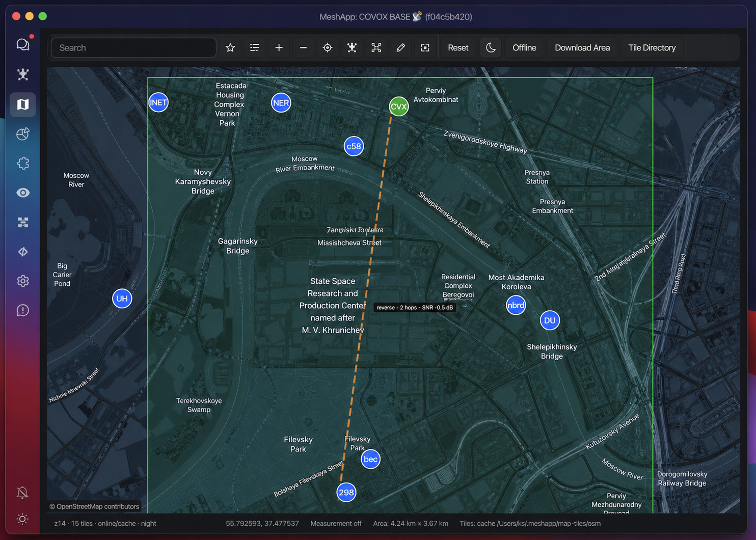The image size is (756, 540).
Task: Center map on location crosshair icon
Action: point(328,48)
